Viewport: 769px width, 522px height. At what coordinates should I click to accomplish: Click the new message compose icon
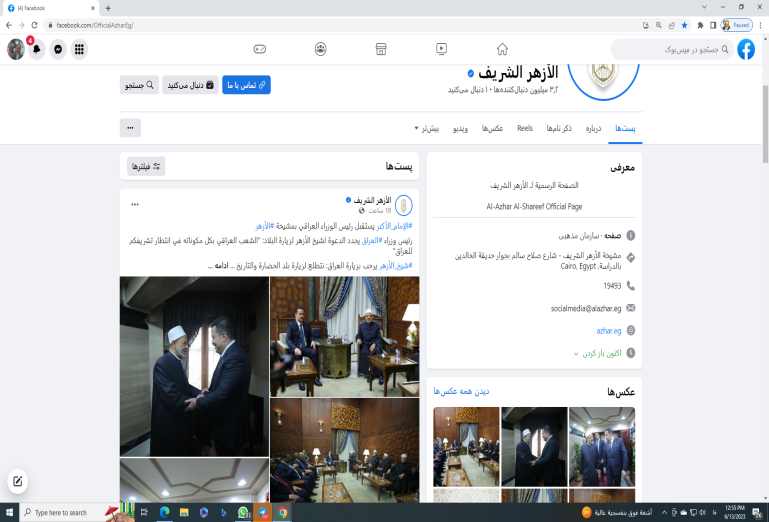point(18,481)
